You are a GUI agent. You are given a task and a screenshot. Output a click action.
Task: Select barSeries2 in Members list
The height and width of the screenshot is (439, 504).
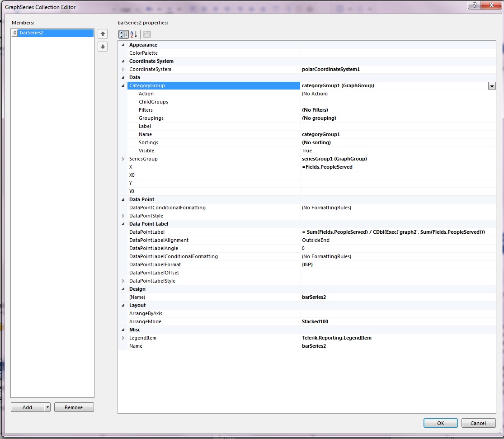[52, 33]
